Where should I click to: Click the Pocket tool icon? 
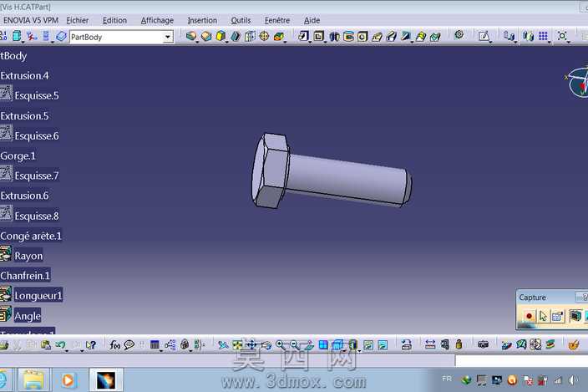coord(205,36)
